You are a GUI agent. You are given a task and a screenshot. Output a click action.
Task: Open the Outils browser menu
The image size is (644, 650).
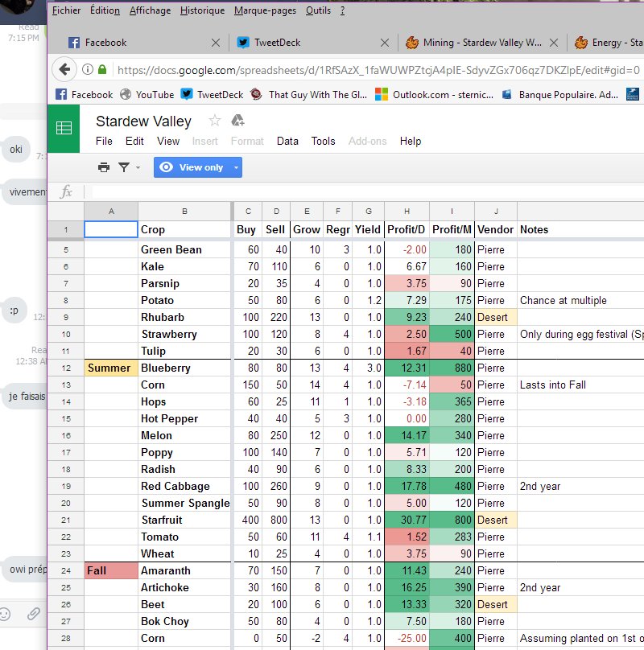tap(318, 10)
